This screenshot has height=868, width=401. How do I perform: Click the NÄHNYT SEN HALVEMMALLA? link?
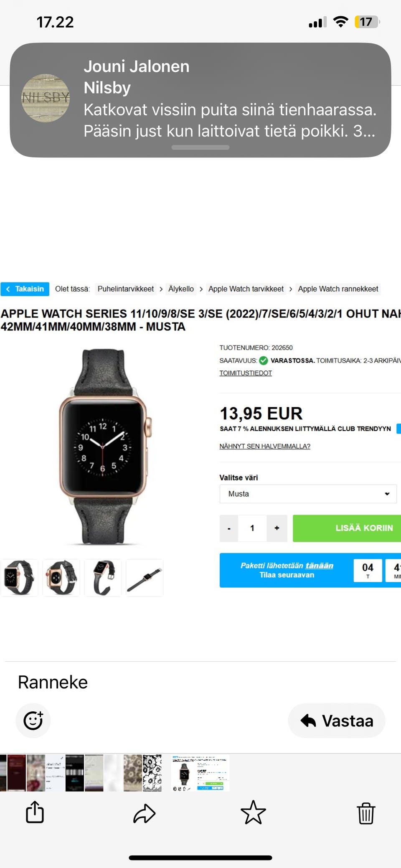tap(265, 446)
